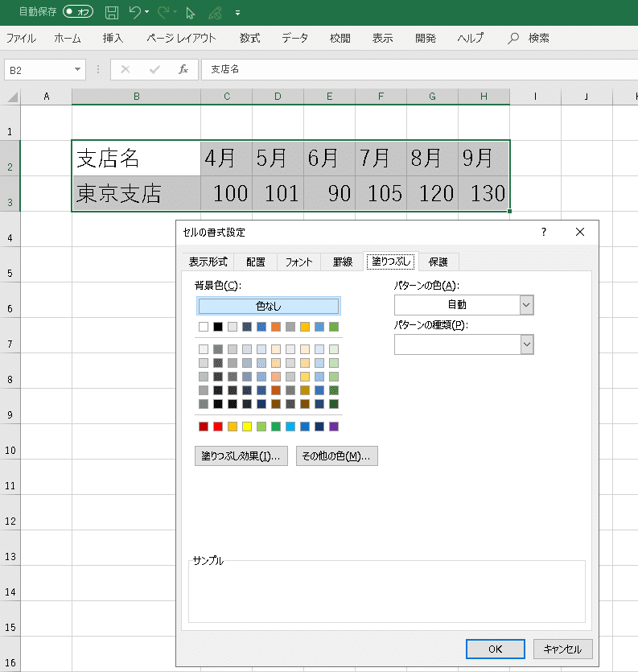Click the Select All corner triangle
Screen dimensions: 638x672
pyautogui.click(x=13, y=97)
